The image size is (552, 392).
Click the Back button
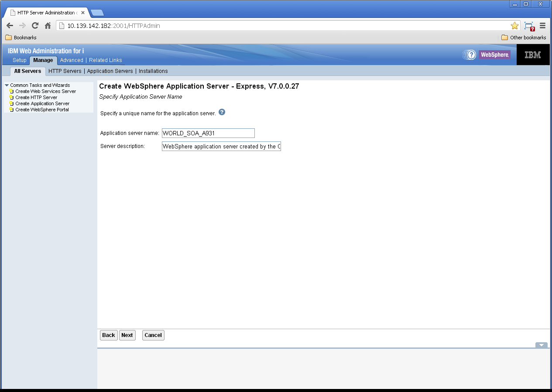(x=109, y=335)
